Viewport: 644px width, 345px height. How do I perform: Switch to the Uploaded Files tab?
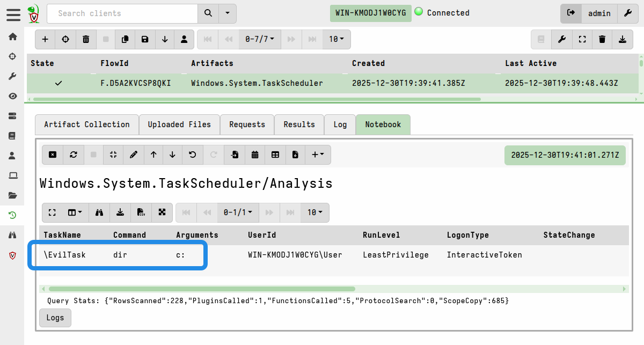(179, 124)
